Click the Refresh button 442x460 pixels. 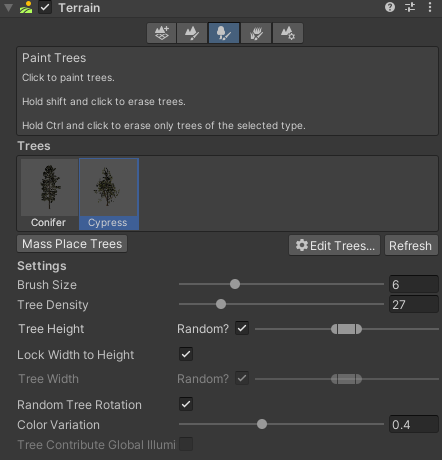[x=411, y=245]
